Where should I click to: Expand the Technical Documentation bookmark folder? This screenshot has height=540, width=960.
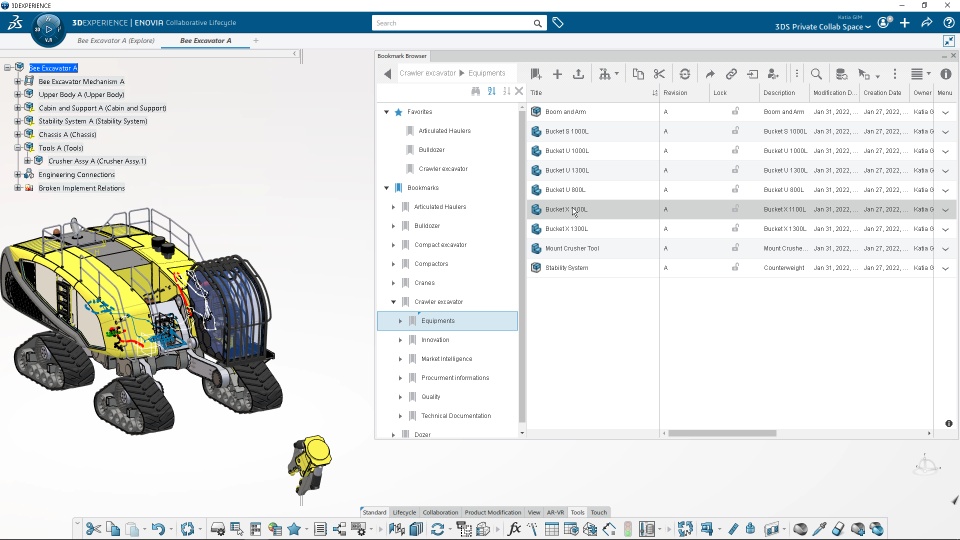point(400,416)
